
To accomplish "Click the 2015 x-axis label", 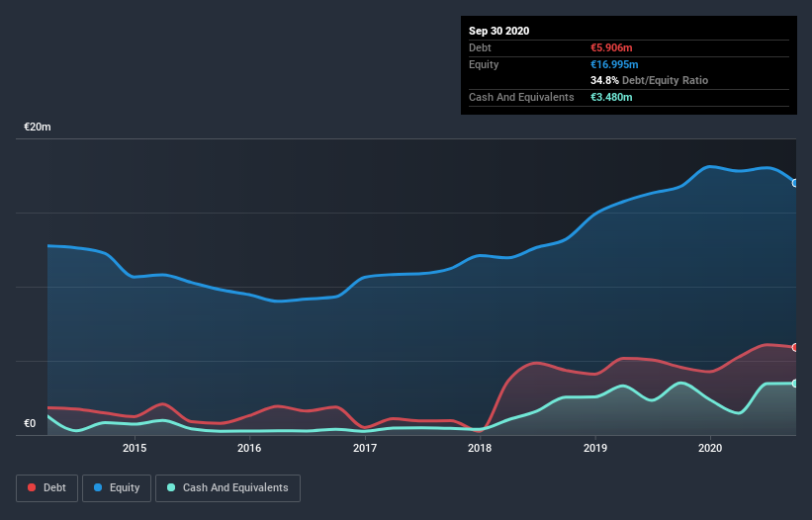I will [x=135, y=448].
